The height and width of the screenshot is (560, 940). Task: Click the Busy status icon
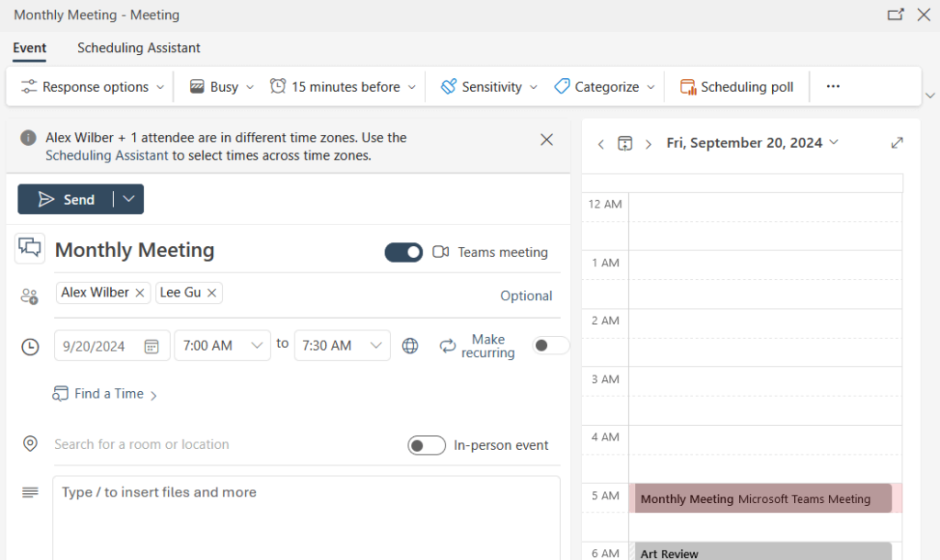(x=196, y=87)
